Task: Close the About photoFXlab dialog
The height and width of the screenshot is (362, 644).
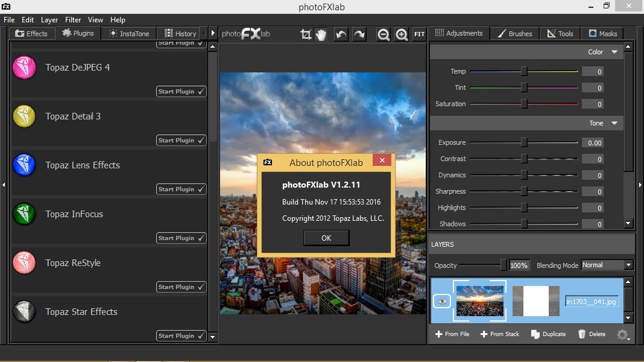Action: point(382,160)
